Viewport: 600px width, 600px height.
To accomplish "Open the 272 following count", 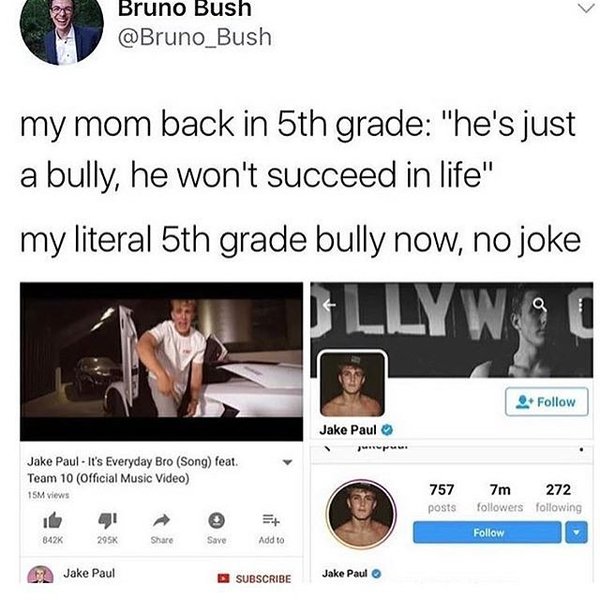I will coord(558,498).
